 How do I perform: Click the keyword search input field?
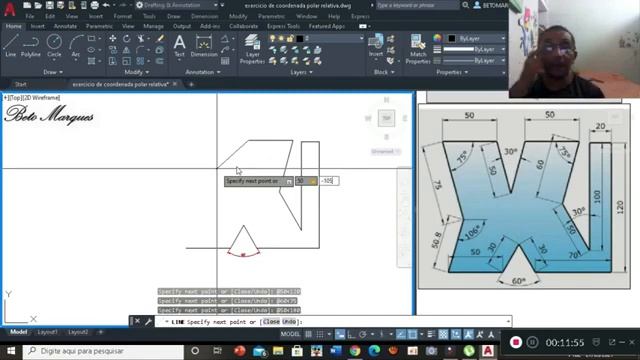(417, 5)
